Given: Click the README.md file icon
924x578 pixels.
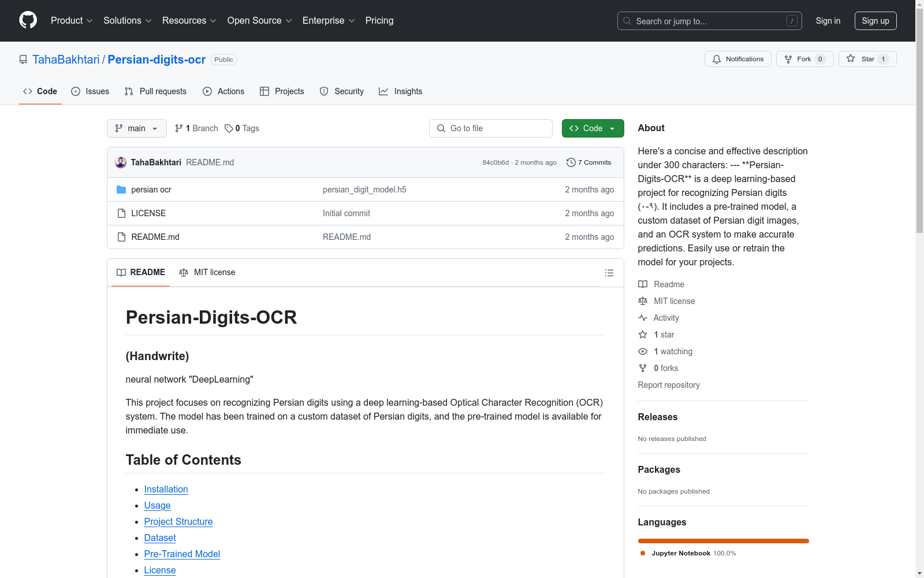Looking at the screenshot, I should (121, 237).
